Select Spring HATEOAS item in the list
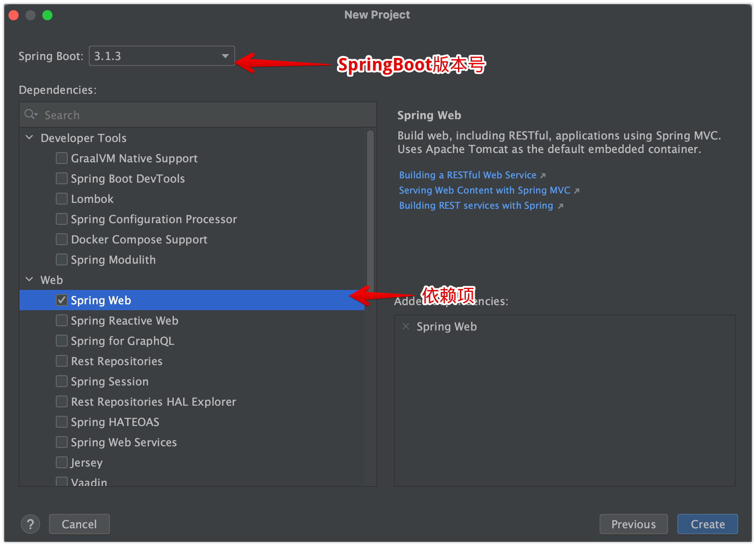Image resolution: width=756 pixels, height=546 pixels. (x=115, y=422)
